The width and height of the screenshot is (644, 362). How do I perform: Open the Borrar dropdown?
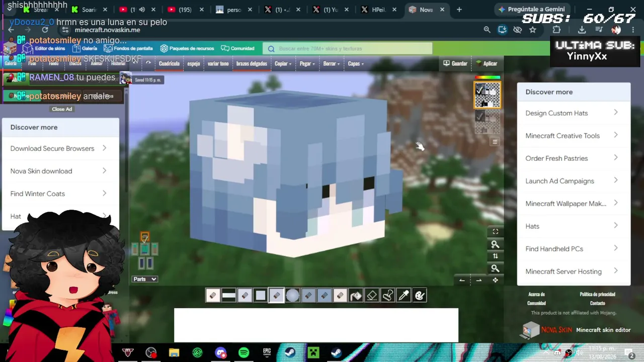[331, 64]
